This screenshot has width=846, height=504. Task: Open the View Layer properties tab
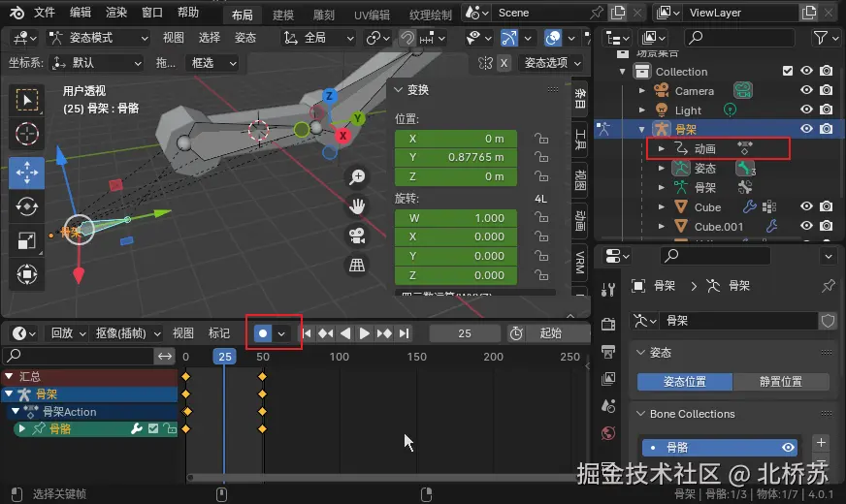pos(608,378)
